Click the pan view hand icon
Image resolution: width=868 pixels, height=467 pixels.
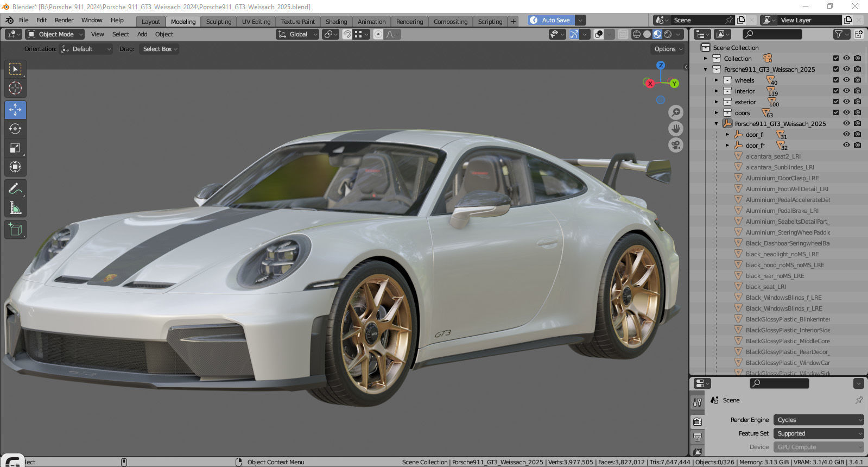tap(676, 129)
